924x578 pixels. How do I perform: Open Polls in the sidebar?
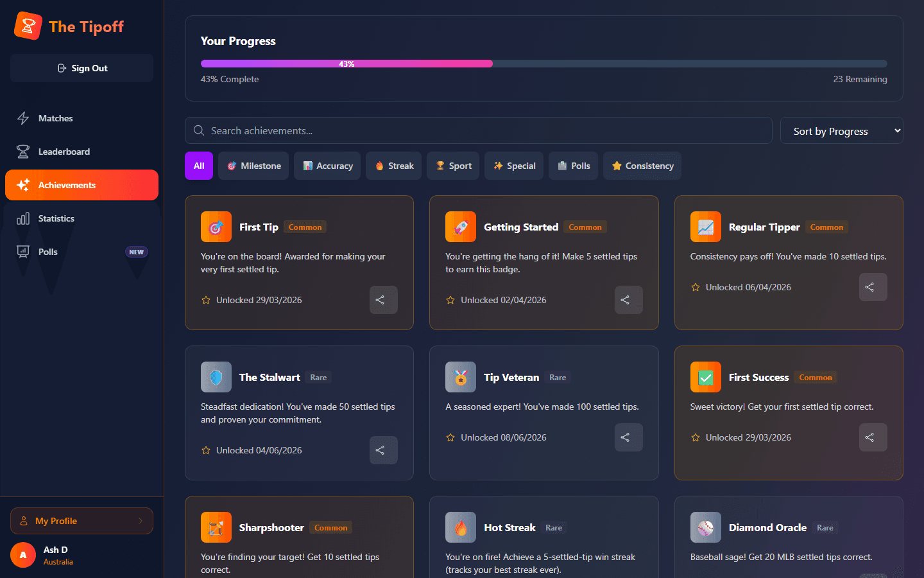pos(82,252)
